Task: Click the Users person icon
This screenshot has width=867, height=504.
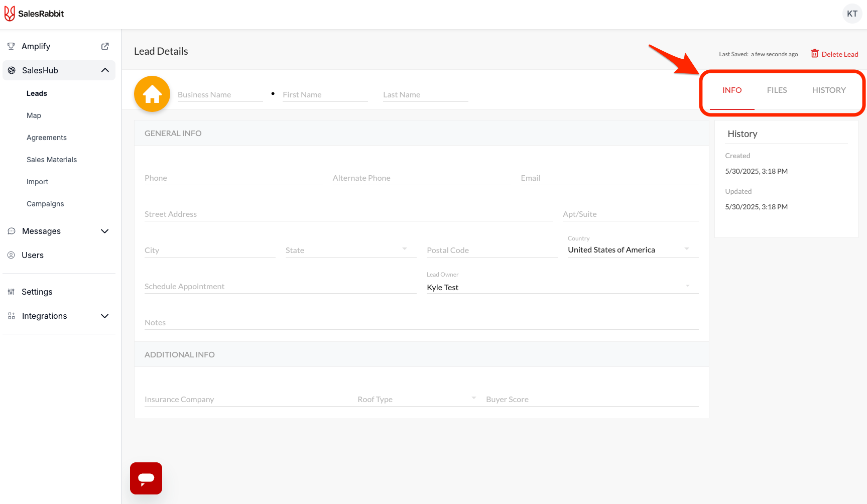Action: [11, 255]
